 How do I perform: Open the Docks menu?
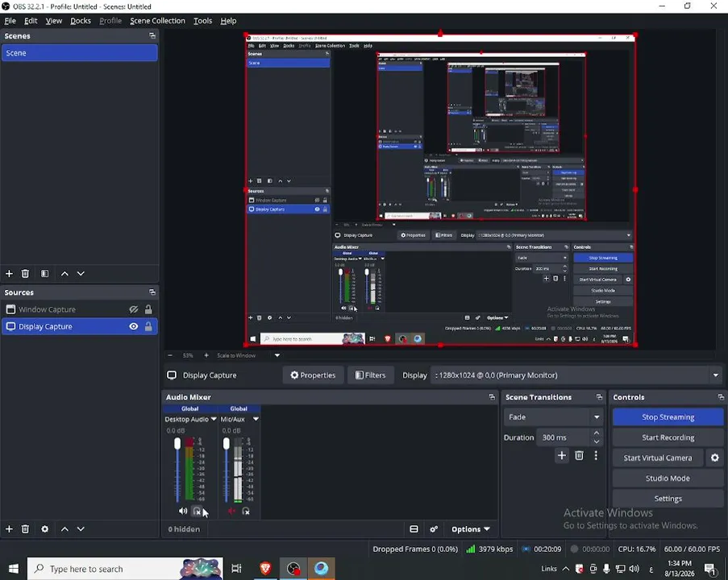[81, 21]
